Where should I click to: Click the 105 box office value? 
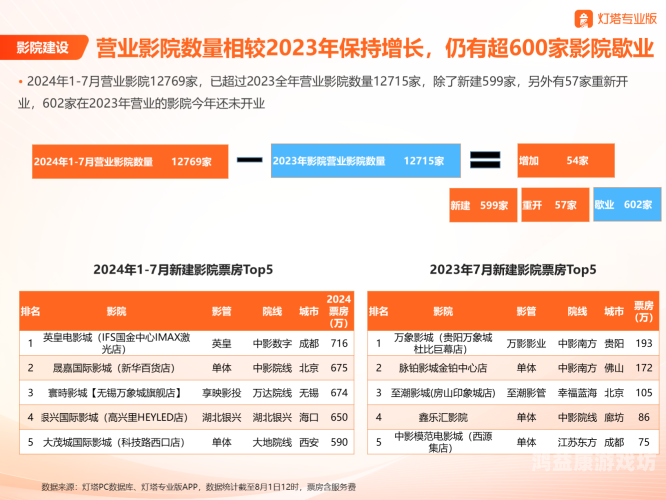(643, 393)
